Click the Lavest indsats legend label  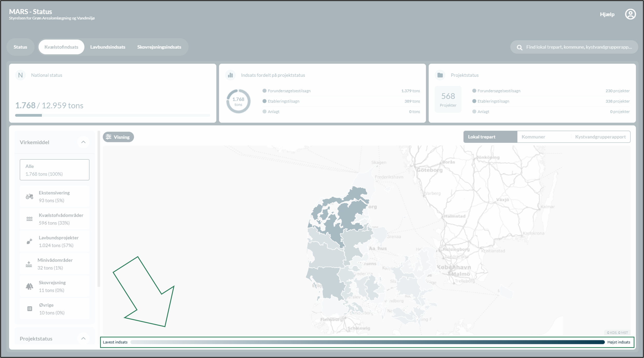coord(115,342)
